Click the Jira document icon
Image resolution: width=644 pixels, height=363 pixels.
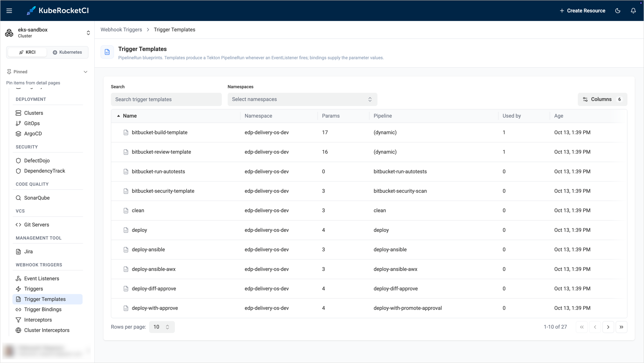(18, 251)
